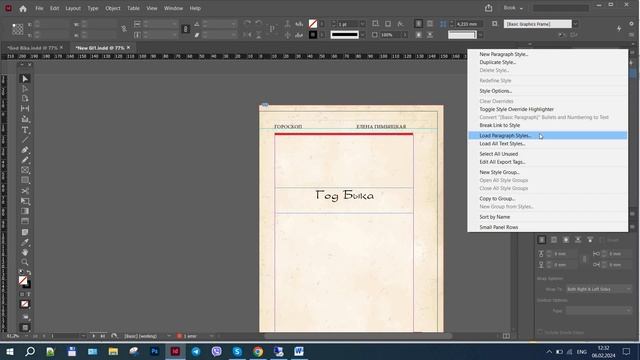Open the Basic Graphics Frame style dropdown
The height and width of the screenshot is (360, 640).
click(575, 24)
